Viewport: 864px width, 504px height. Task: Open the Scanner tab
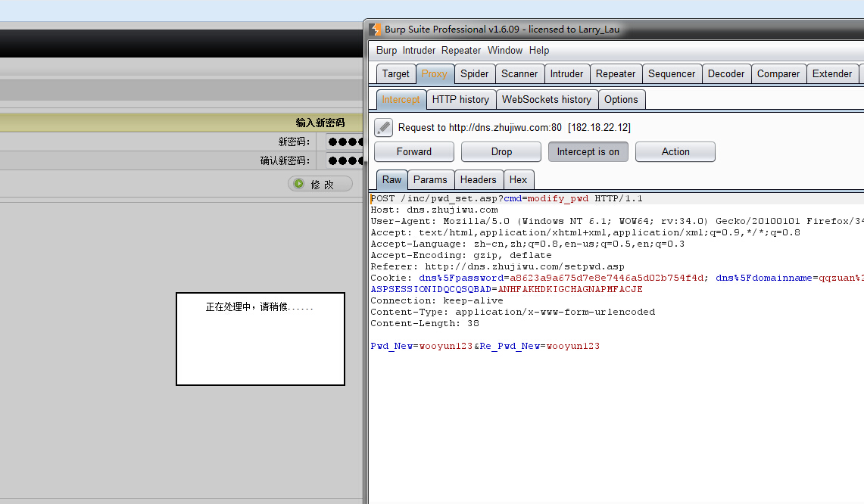click(519, 74)
